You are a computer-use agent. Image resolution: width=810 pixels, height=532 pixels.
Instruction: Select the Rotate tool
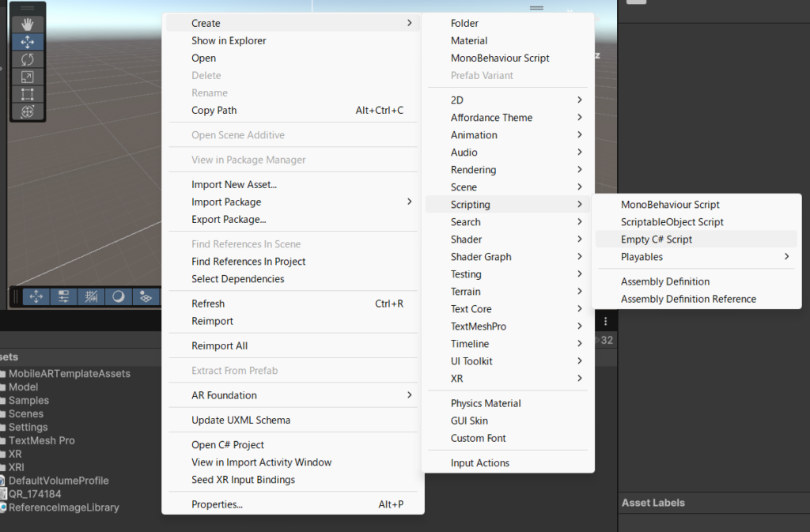[x=28, y=59]
